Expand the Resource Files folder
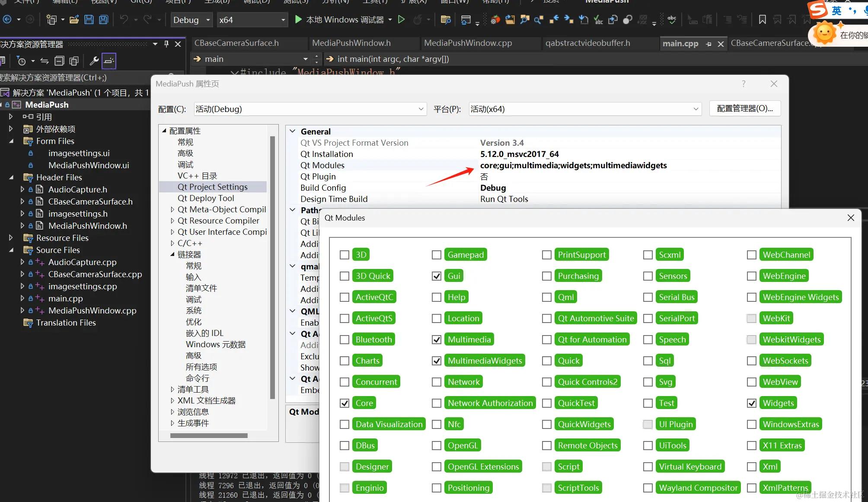Screen dimensions: 868x502 11,238
